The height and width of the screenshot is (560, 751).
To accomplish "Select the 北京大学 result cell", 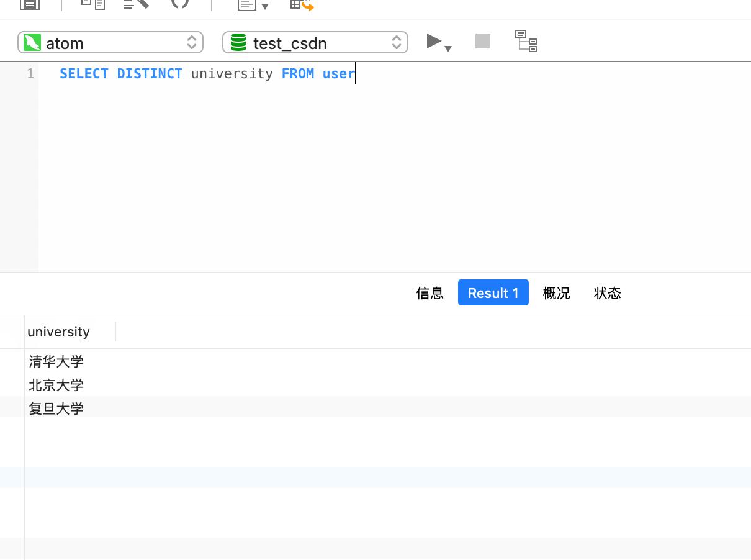I will tap(56, 385).
